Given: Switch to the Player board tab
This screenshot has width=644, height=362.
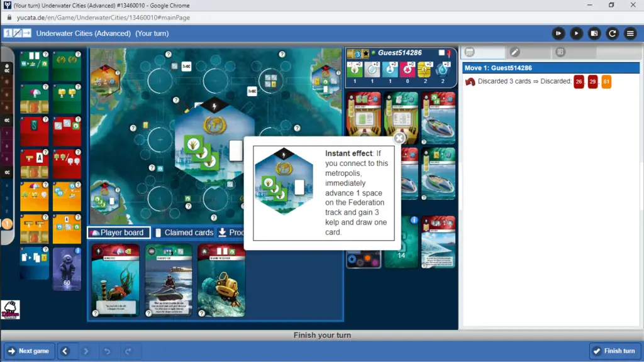Looking at the screenshot, I should coord(118,233).
